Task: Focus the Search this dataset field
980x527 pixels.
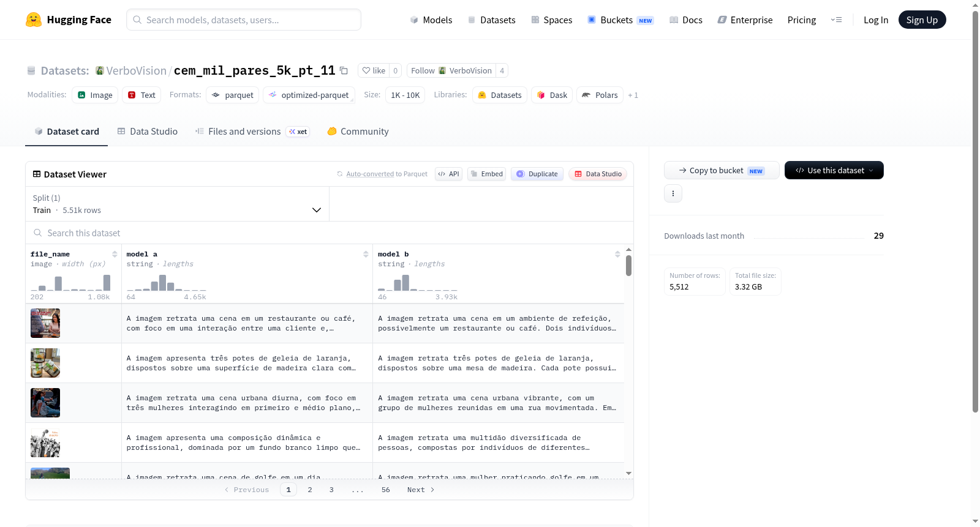Action: tap(330, 233)
